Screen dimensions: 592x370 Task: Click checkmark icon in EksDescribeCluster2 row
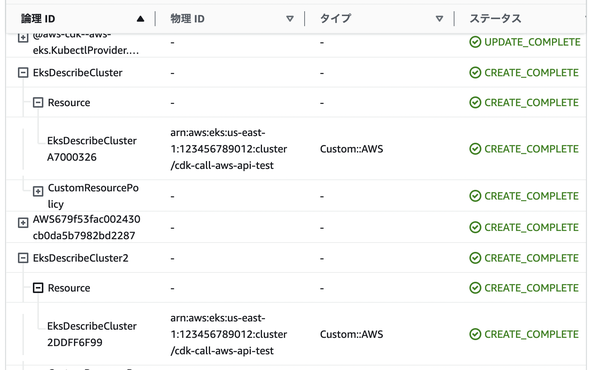point(475,258)
